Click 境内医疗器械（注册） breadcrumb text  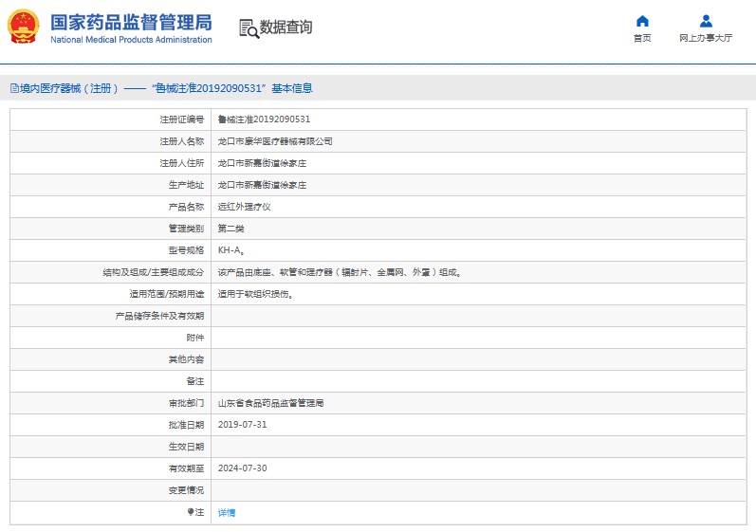pyautogui.click(x=69, y=88)
